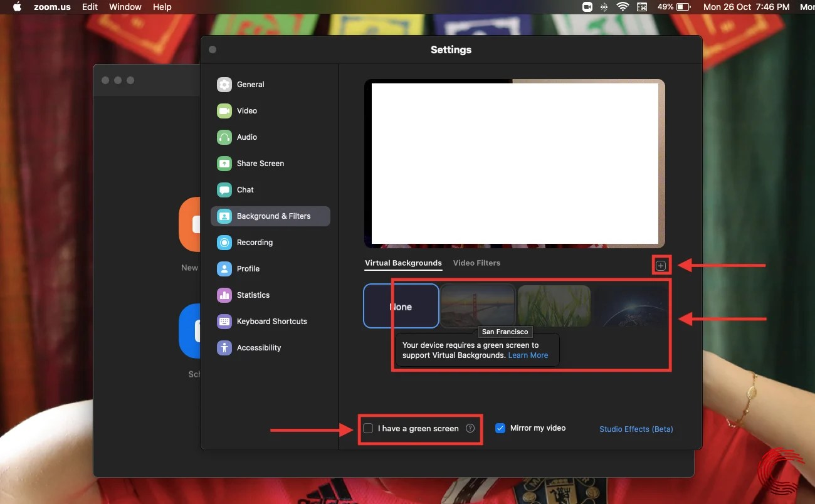This screenshot has height=504, width=815.
Task: Show the Profile settings section
Action: (x=270, y=269)
